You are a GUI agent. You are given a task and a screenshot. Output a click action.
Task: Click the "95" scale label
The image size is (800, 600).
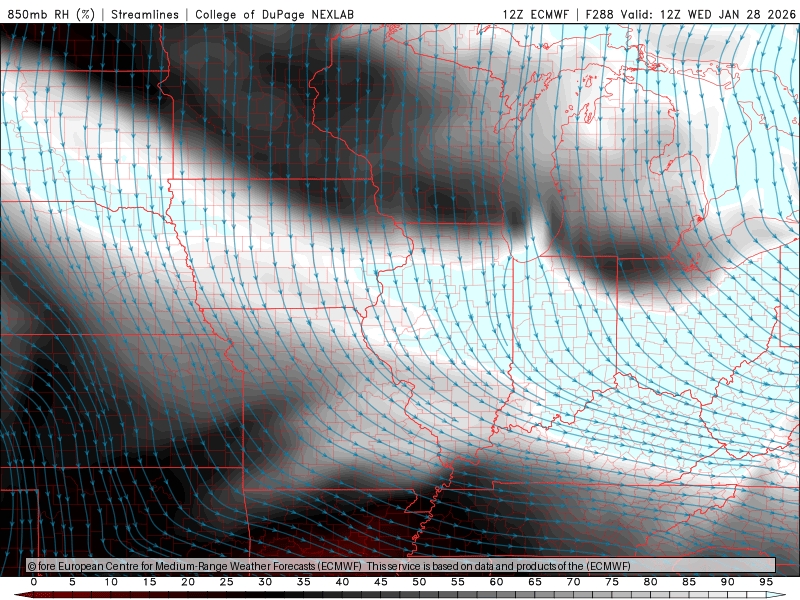(x=766, y=582)
